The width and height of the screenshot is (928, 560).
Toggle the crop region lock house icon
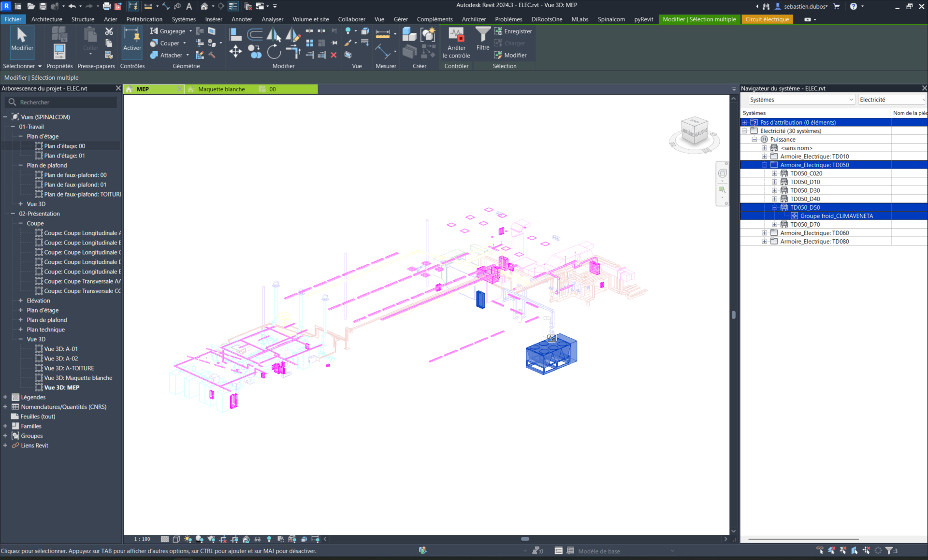click(246, 539)
